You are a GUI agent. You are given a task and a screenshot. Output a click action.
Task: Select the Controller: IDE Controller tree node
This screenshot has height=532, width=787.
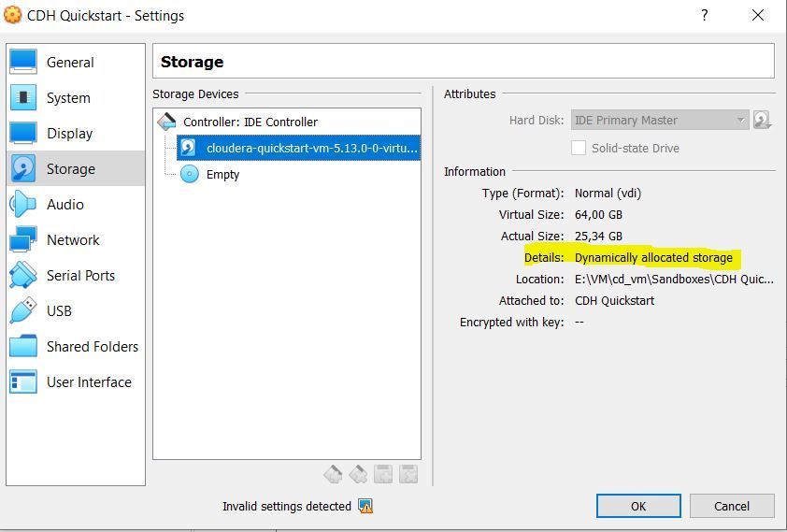250,122
